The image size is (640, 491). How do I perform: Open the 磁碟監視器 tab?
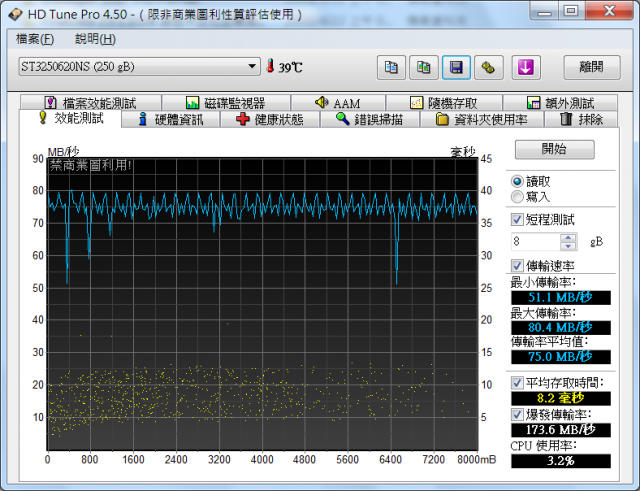[226, 102]
